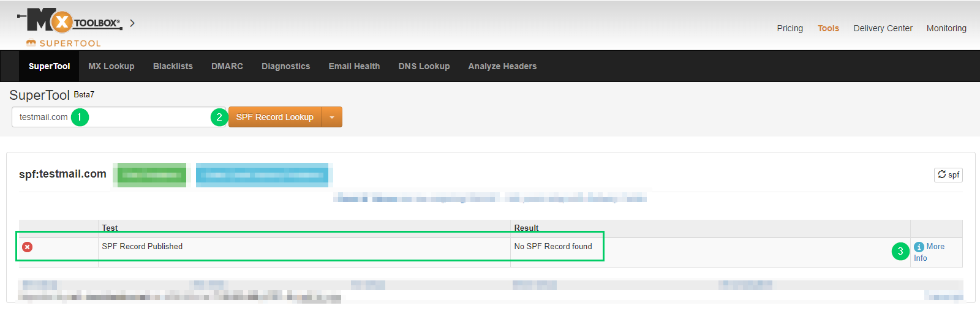
Task: Run the SPF Record Lookup button
Action: pyautogui.click(x=275, y=117)
